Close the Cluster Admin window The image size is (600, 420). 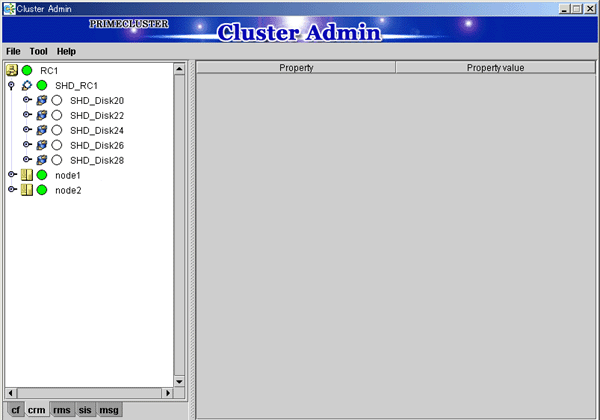click(x=590, y=9)
